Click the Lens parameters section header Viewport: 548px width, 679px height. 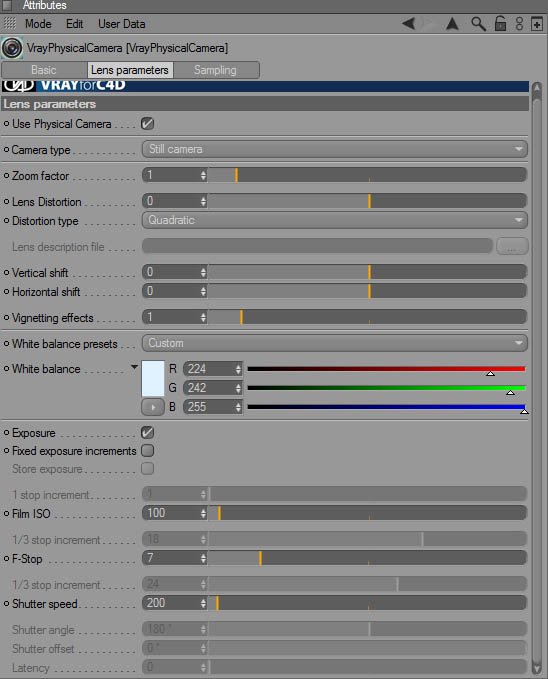[265, 104]
